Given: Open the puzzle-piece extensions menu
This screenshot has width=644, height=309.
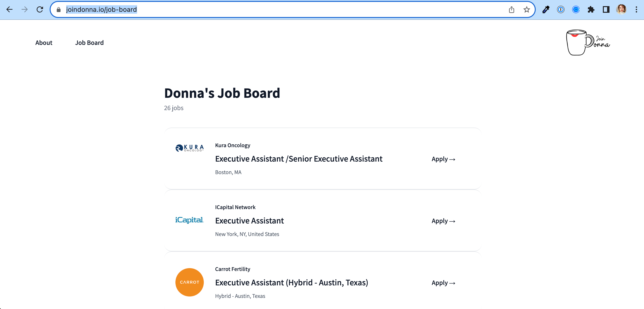Looking at the screenshot, I should 591,9.
